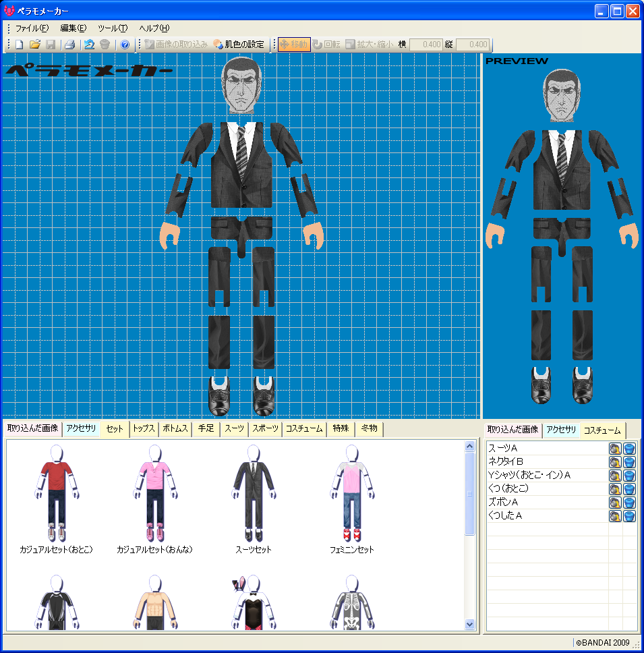Click the New file toolbar icon

coord(19,45)
